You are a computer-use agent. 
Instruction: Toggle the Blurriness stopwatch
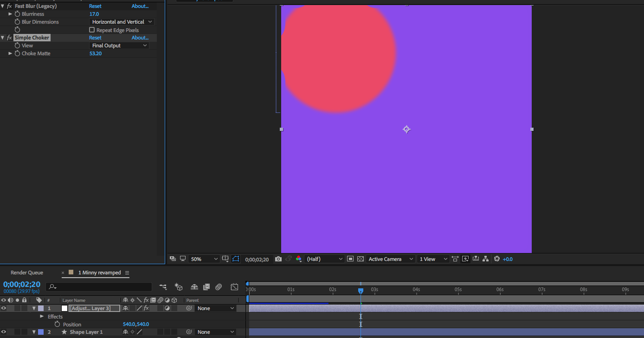pos(18,14)
